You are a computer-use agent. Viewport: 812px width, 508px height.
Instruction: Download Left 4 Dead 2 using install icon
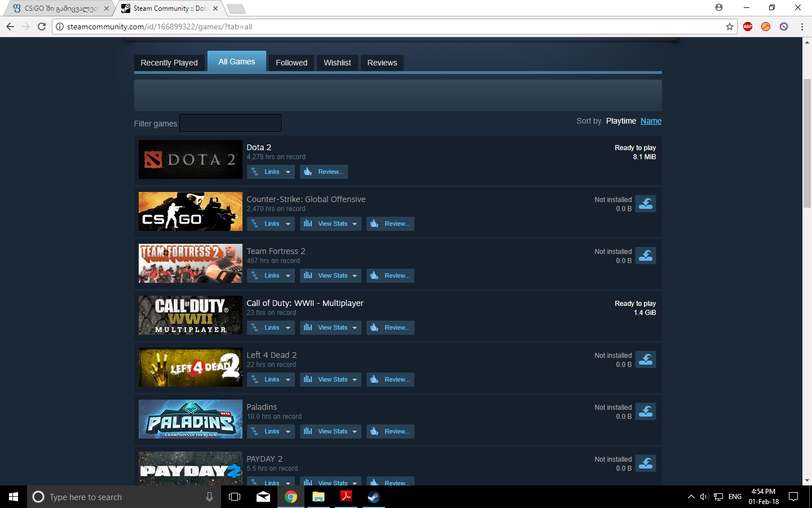click(646, 360)
